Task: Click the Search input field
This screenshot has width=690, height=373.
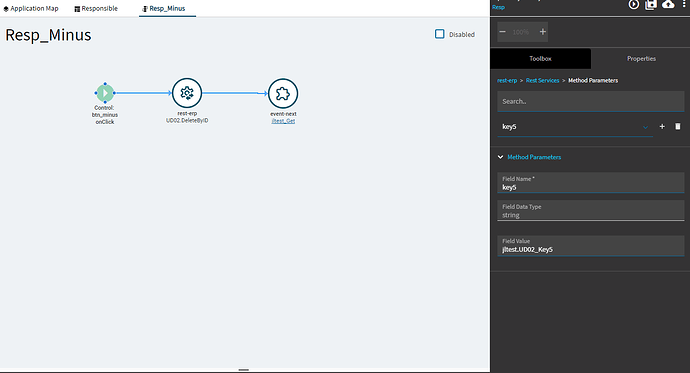Action: [591, 101]
